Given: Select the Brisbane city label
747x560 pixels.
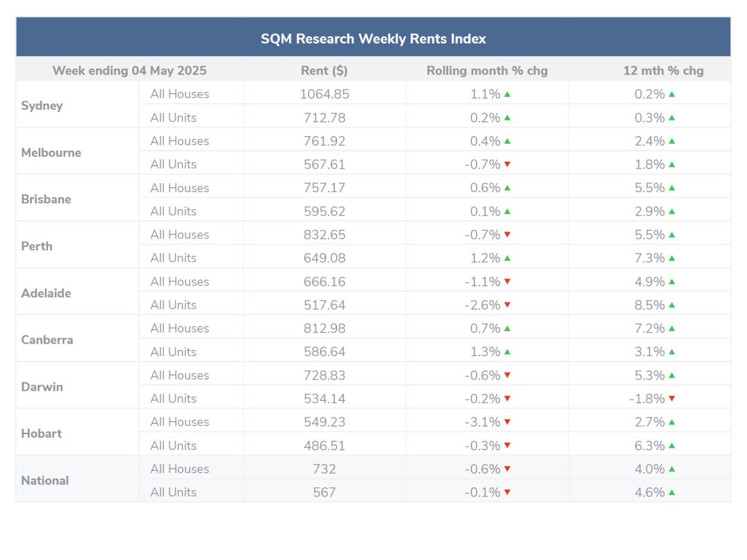Looking at the screenshot, I should point(46,199).
